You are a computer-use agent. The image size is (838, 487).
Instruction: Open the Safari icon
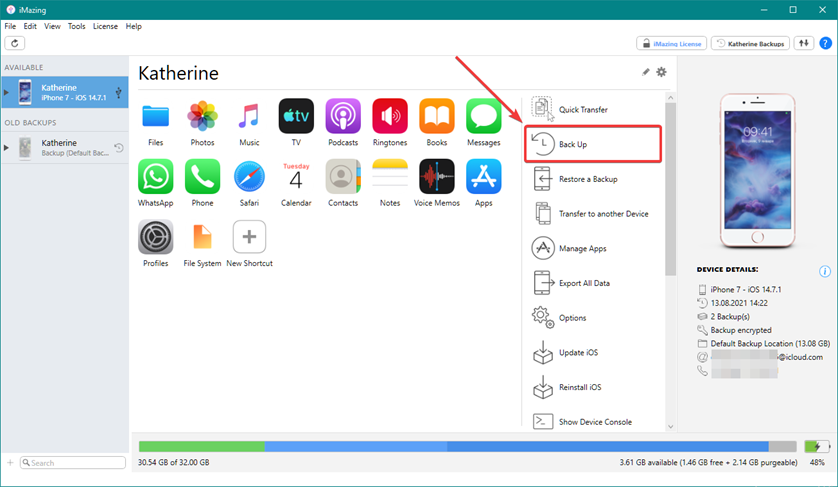(x=249, y=176)
